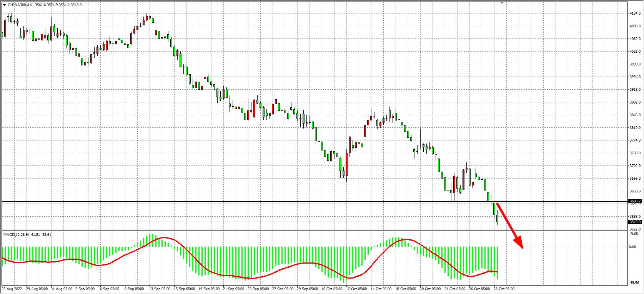Click the 3810.0 price axis label
Image resolution: width=644 pixels, height=294 pixels.
click(635, 127)
